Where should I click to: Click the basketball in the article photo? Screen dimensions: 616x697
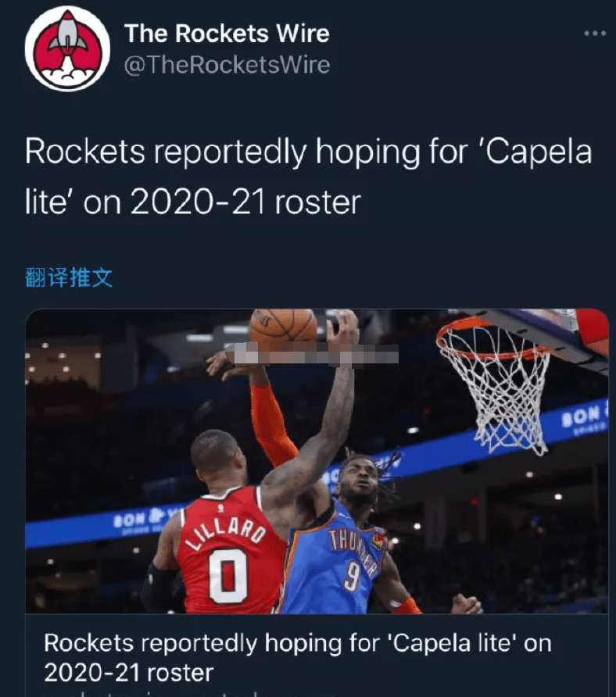[283, 327]
